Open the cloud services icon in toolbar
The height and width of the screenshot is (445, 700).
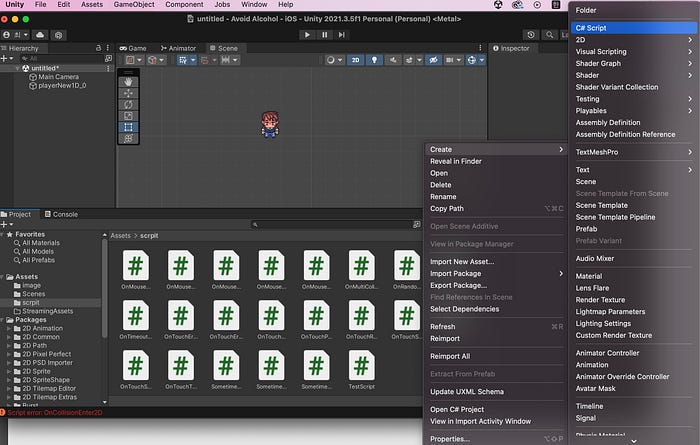[x=40, y=35]
